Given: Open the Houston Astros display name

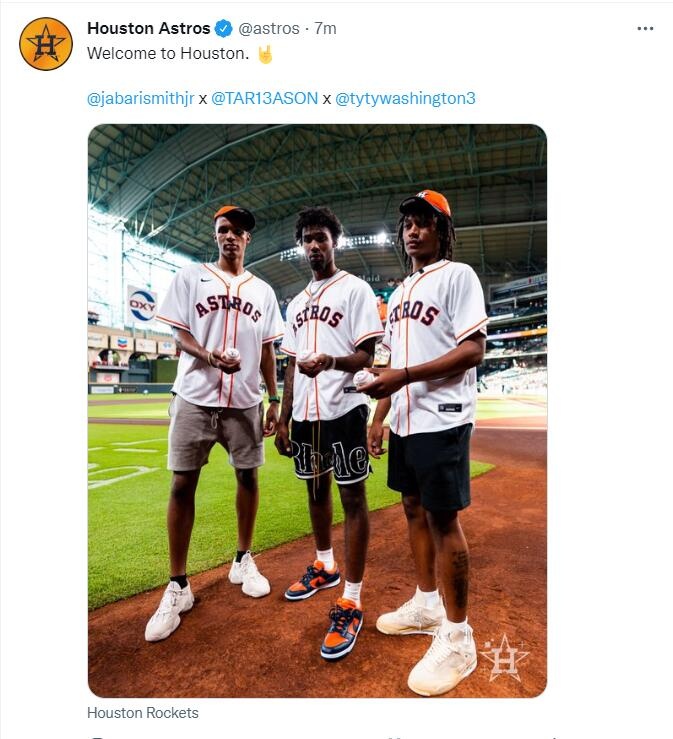Looking at the screenshot, I should click(149, 28).
